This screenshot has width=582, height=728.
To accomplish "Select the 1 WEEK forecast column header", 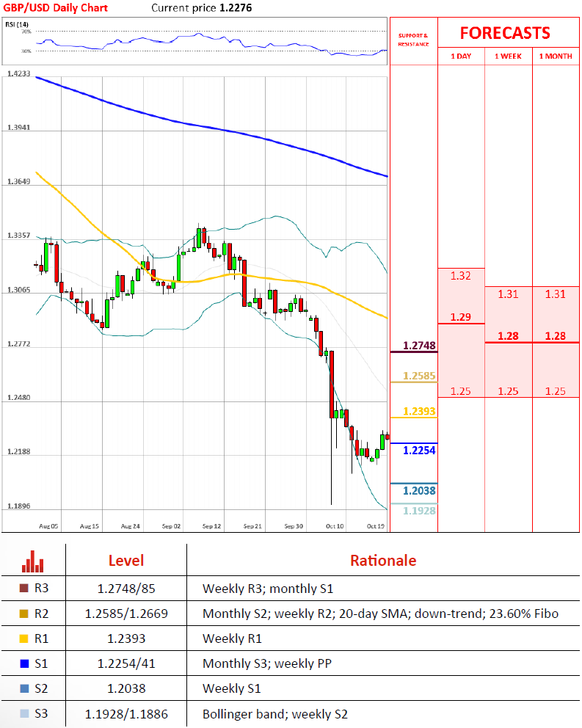I will [x=508, y=57].
